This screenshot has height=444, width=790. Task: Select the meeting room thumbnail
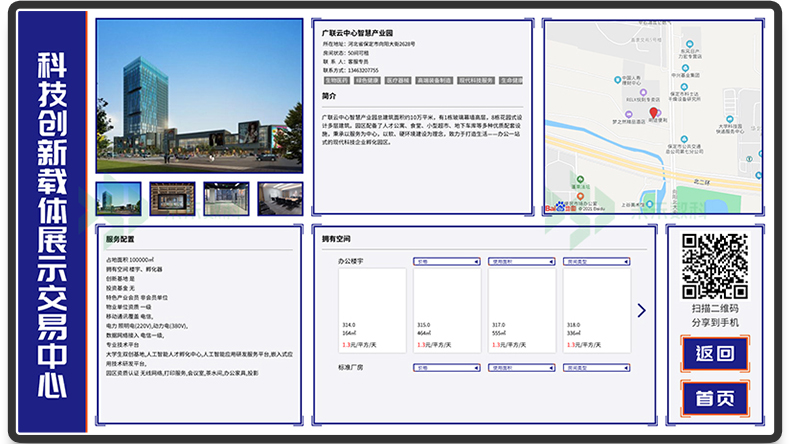tap(280, 198)
